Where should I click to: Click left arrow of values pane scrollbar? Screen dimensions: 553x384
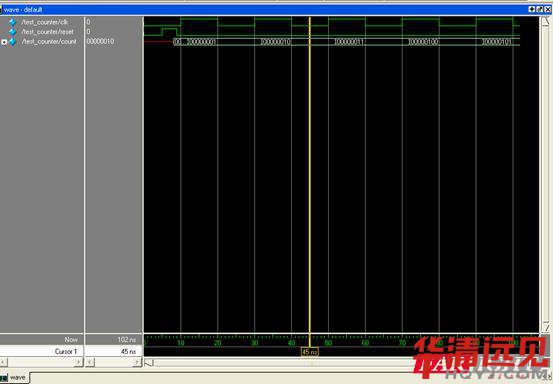90,362
